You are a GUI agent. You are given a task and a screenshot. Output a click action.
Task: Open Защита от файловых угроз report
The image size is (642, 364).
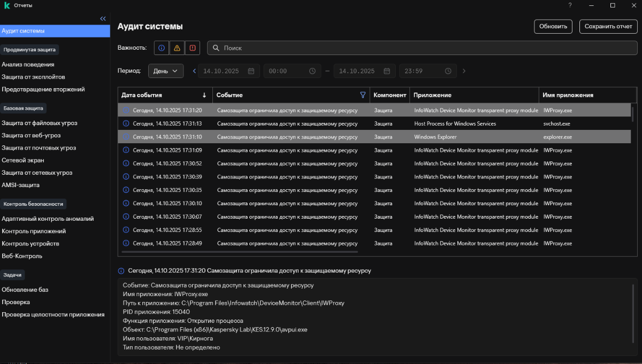pyautogui.click(x=40, y=123)
